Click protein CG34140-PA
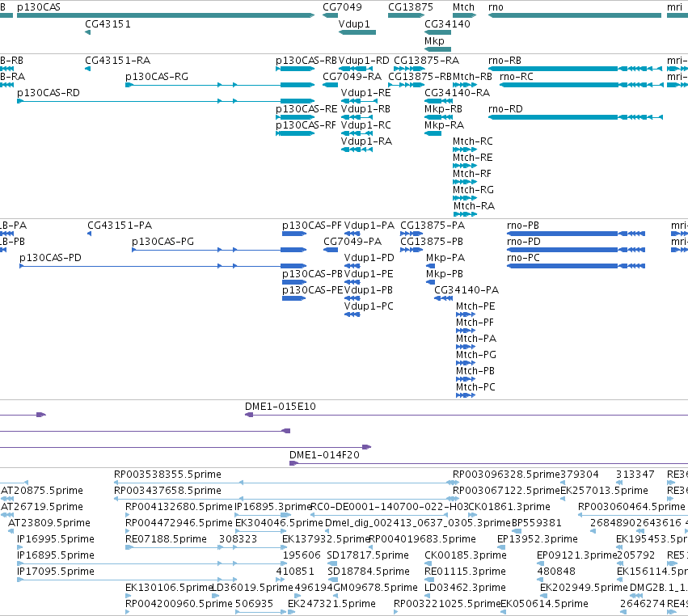Screen dimensions: 688x616 click(x=466, y=290)
